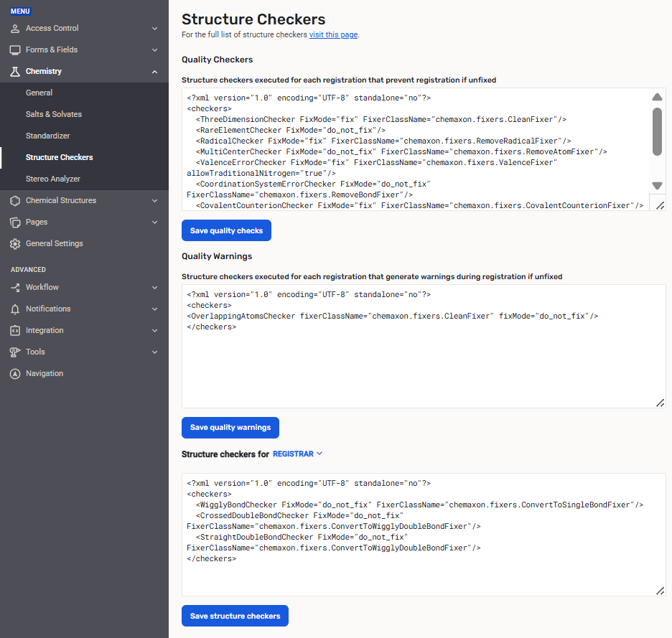
Task: Go to the Stereo Analyzer page
Action: click(53, 179)
